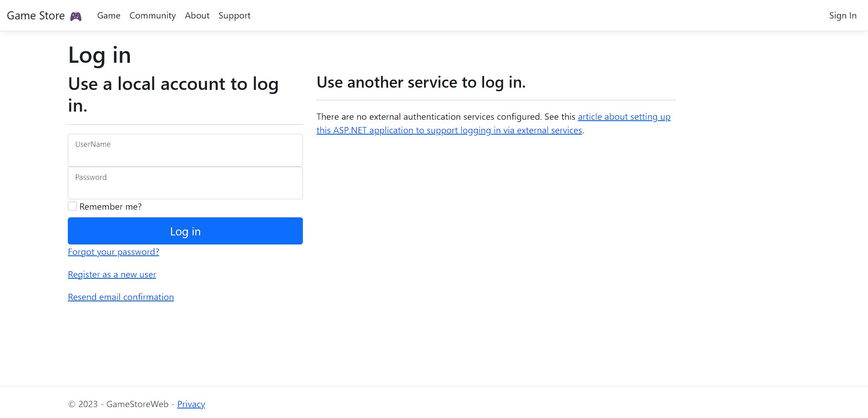Open the Privacy link in footer
868x418 pixels.
191,404
